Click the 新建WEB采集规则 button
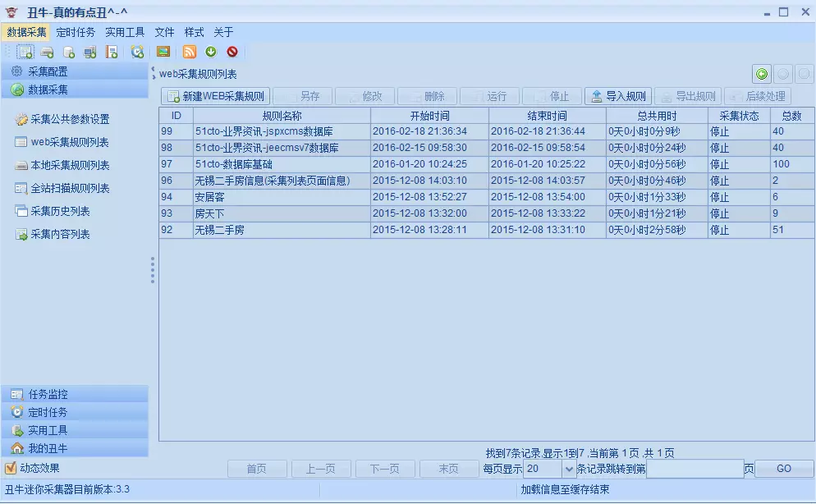 215,96
